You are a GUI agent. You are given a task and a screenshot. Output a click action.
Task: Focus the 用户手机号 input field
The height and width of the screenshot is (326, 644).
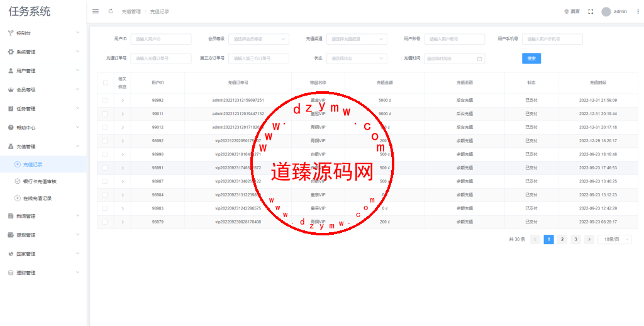[x=552, y=39]
